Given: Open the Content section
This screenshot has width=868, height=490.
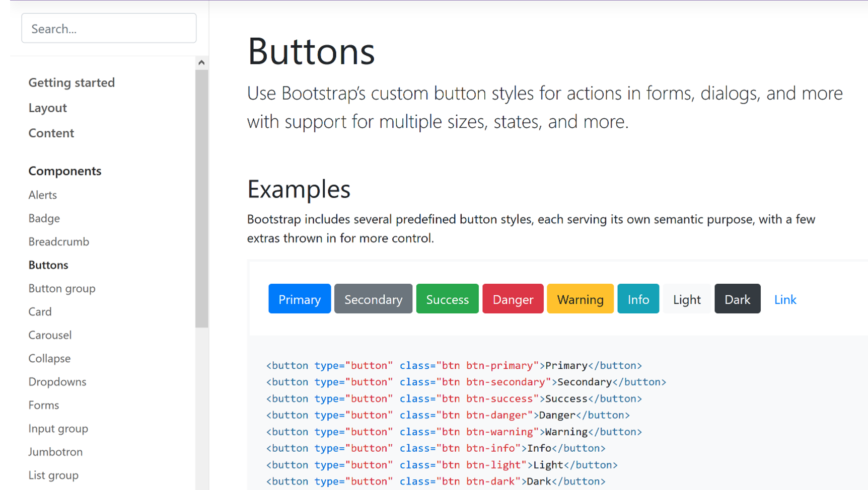Looking at the screenshot, I should [51, 133].
